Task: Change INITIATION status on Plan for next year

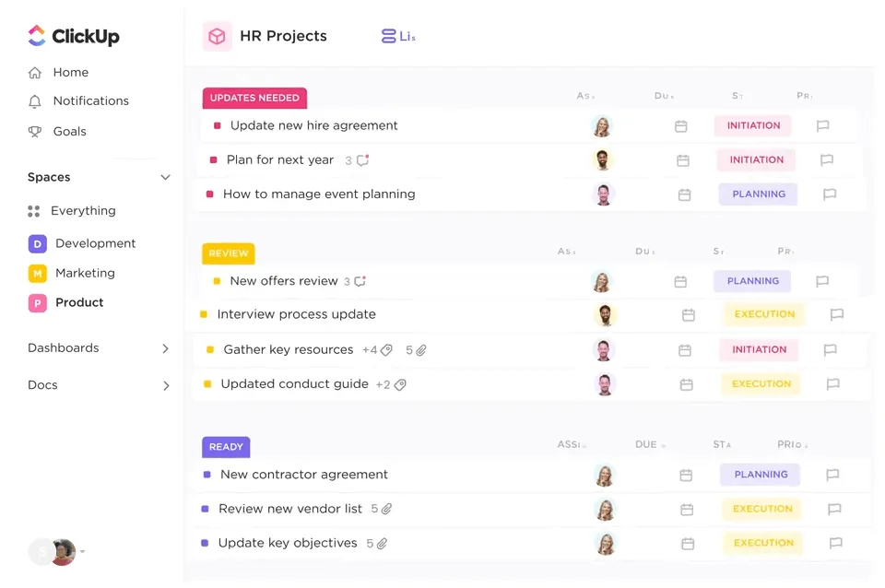Action: coord(756,159)
